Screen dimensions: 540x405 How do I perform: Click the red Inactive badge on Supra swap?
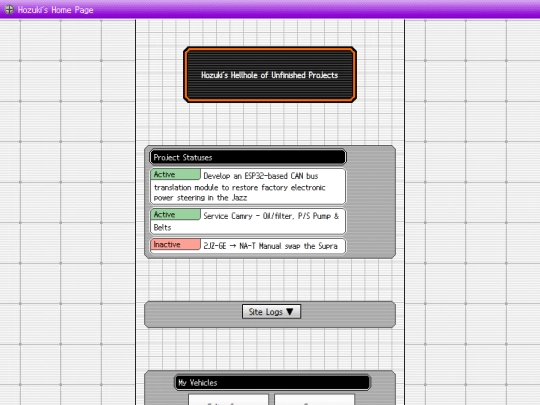coord(175,244)
